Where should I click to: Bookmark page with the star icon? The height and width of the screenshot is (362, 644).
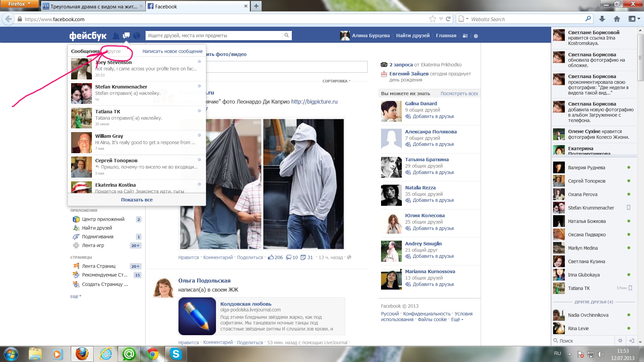click(433, 19)
